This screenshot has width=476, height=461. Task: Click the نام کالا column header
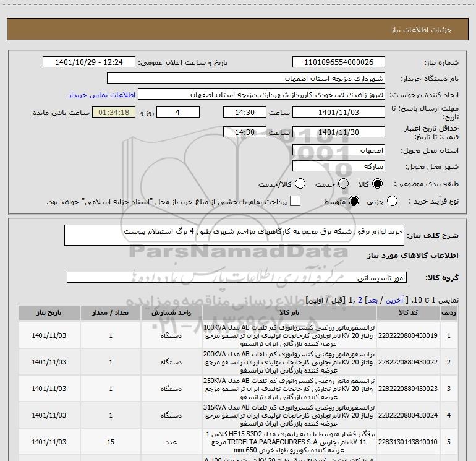(x=289, y=312)
